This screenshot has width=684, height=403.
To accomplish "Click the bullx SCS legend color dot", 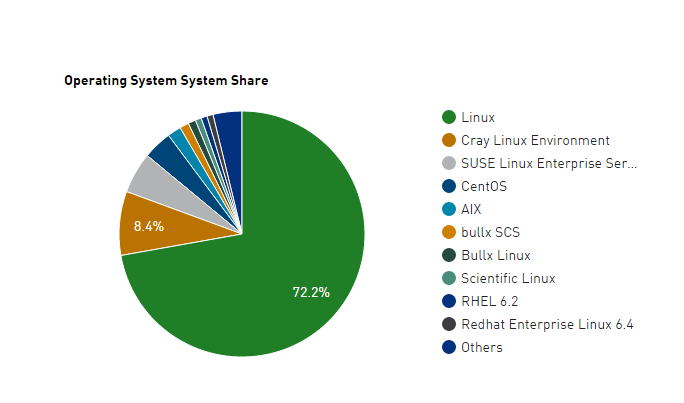I will 449,233.
